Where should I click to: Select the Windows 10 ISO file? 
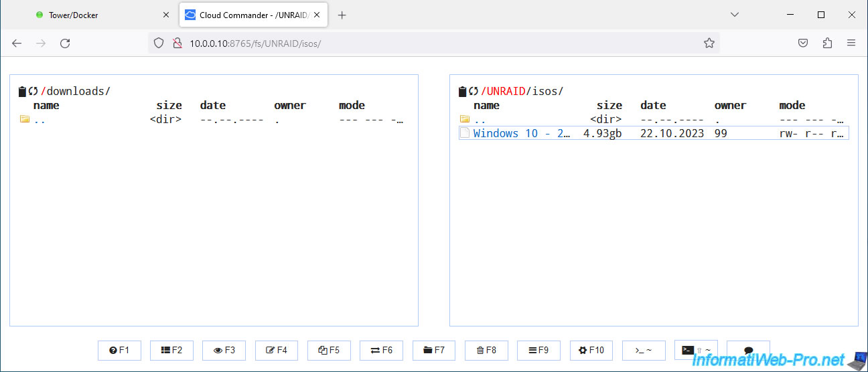tap(521, 133)
